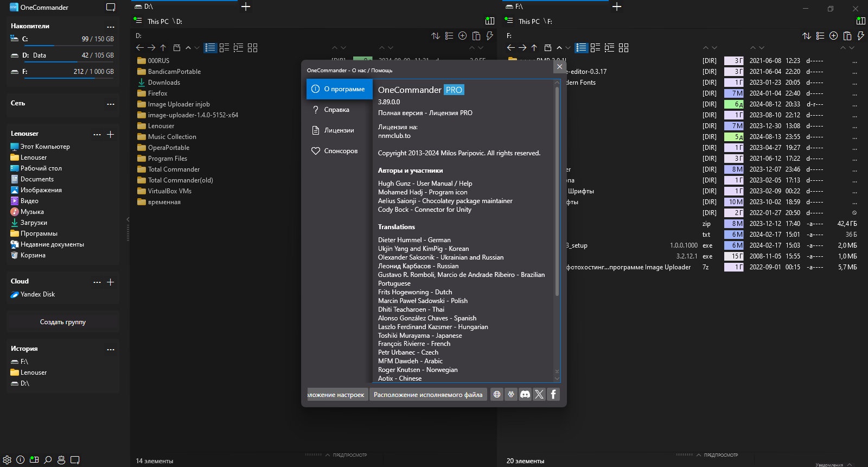
Task: Go up one level in F: pane
Action: (x=534, y=48)
